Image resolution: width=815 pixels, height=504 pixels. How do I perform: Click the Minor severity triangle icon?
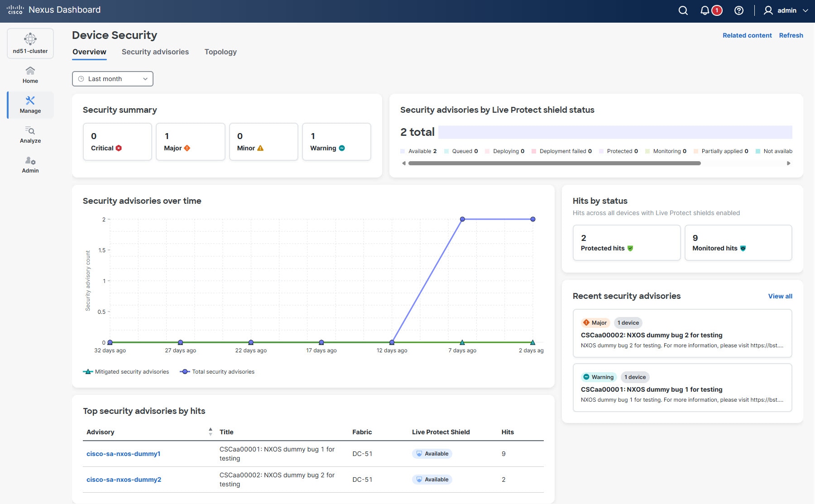coord(260,148)
